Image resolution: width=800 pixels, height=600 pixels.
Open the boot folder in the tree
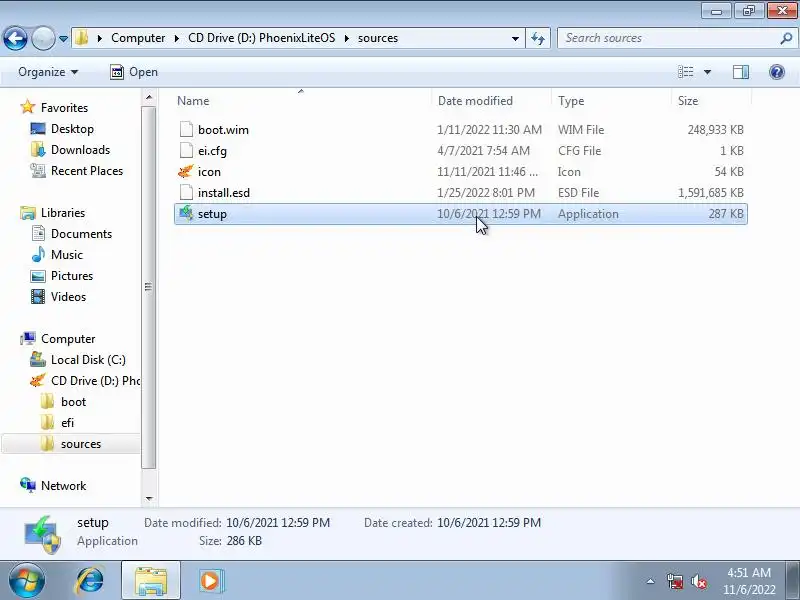click(x=73, y=402)
